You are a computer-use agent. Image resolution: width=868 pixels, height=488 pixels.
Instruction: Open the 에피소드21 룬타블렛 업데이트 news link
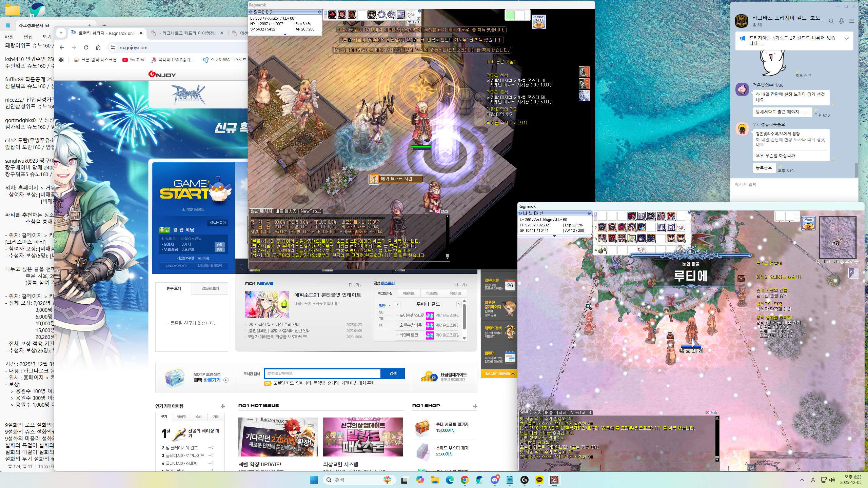pyautogui.click(x=327, y=295)
